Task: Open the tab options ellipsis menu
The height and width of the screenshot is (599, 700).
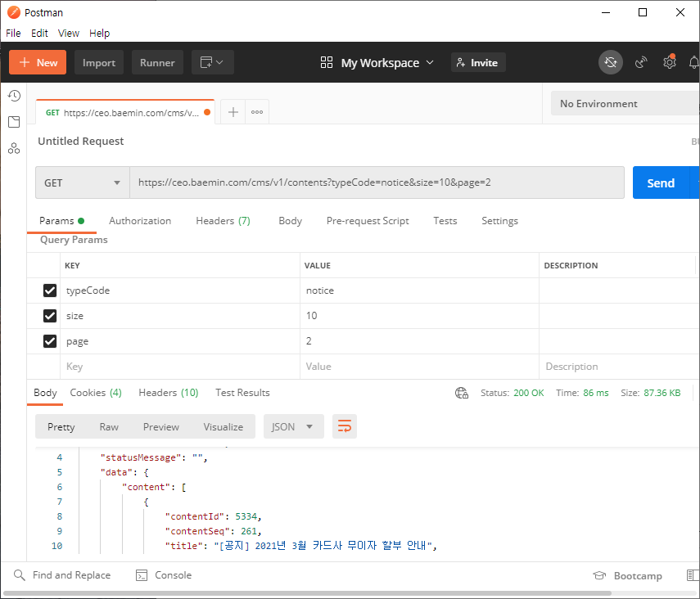Action: [x=257, y=112]
